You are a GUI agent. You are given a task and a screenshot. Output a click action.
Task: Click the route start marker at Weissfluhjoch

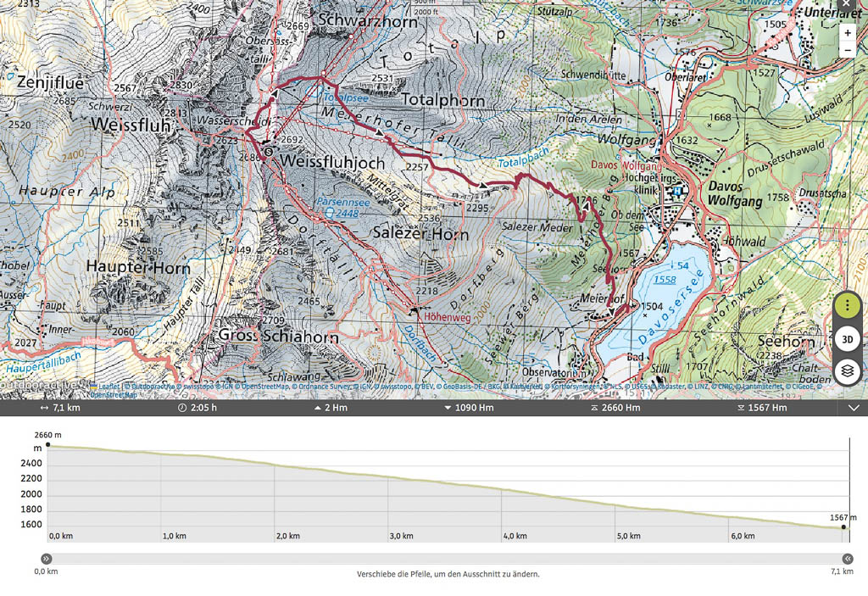pyautogui.click(x=268, y=152)
